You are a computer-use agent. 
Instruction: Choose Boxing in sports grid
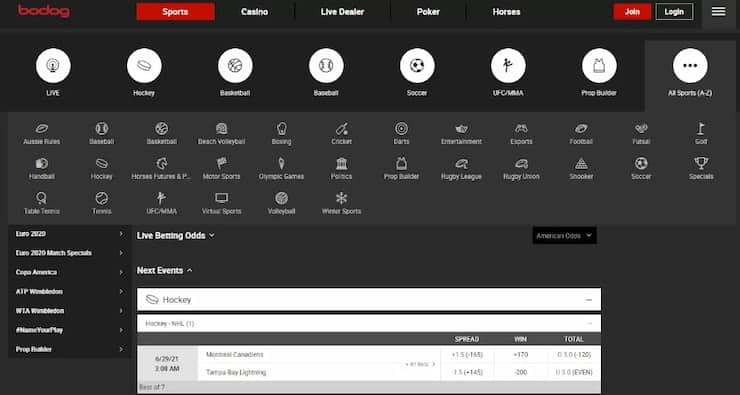tap(281, 134)
